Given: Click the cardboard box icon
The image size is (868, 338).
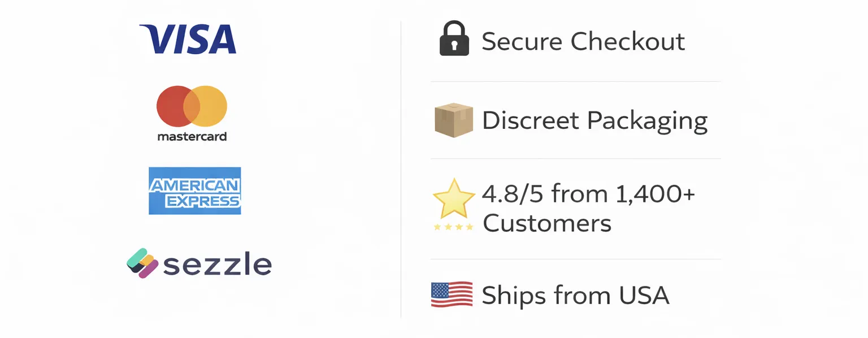Looking at the screenshot, I should pyautogui.click(x=453, y=120).
